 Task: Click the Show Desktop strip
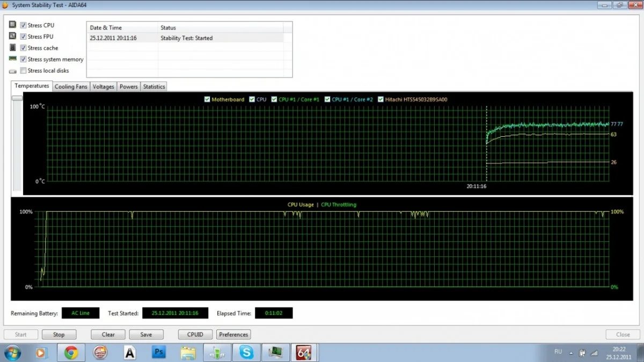tap(640, 353)
